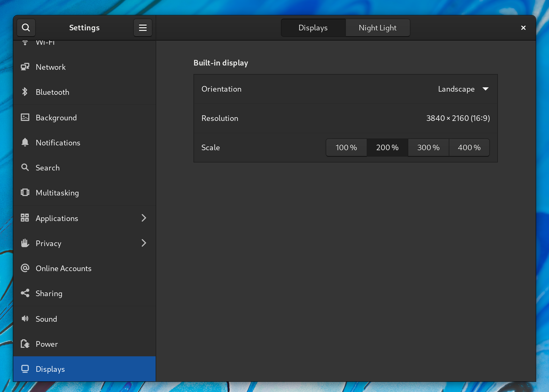This screenshot has height=392, width=549.
Task: Set display scale to 400 %
Action: tap(469, 147)
